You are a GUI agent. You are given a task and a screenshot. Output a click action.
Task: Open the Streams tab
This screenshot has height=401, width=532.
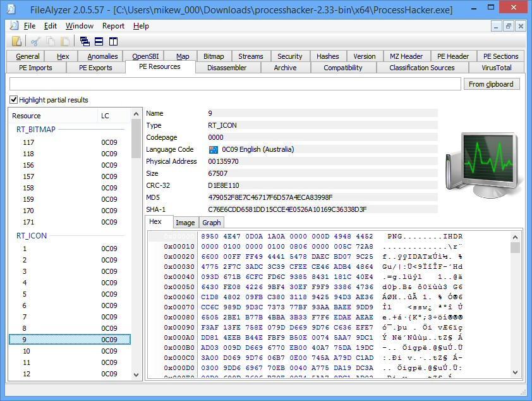(x=250, y=56)
